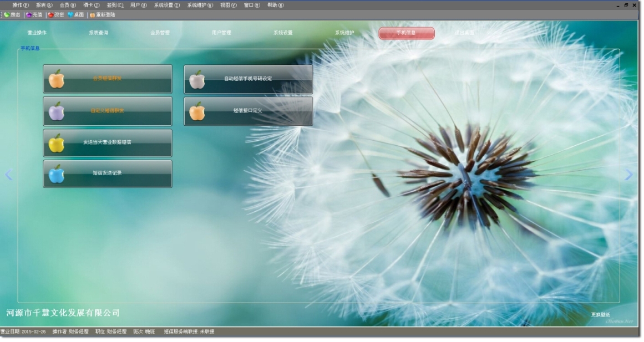Click the yellow apple icon for 发送当天营业数据短信

[56, 143]
